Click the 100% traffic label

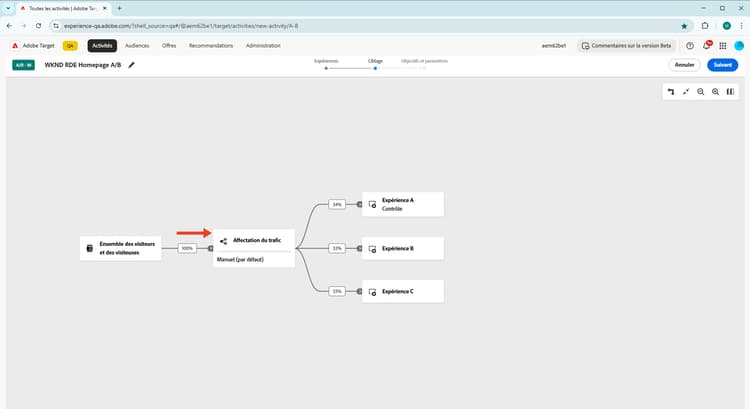[x=187, y=248]
